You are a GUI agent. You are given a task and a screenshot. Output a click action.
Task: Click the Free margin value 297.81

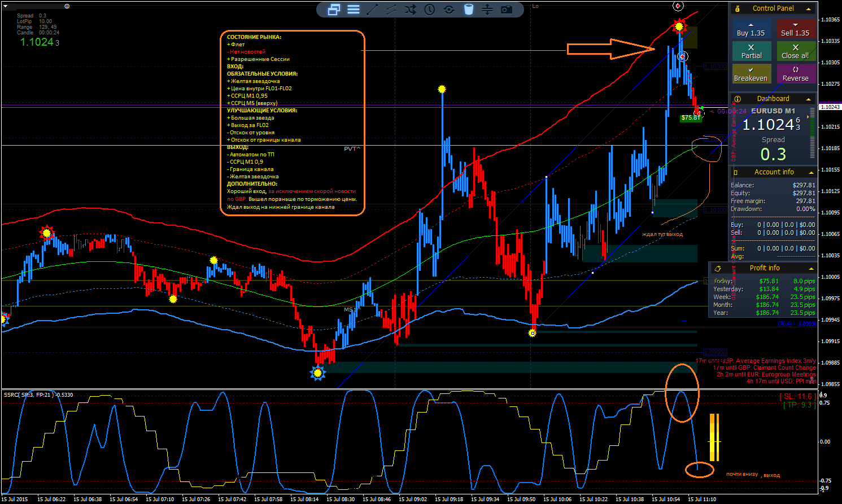[805, 201]
